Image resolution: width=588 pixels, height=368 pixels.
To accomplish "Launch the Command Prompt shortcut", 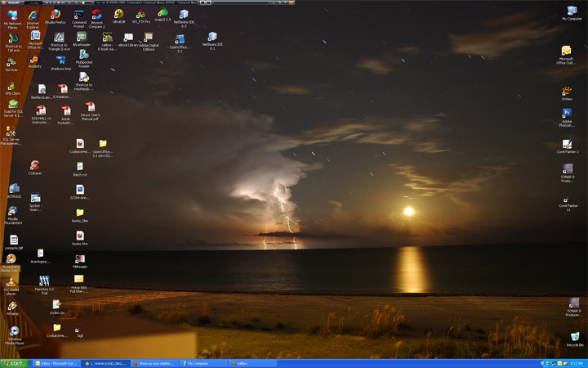I will 79,16.
